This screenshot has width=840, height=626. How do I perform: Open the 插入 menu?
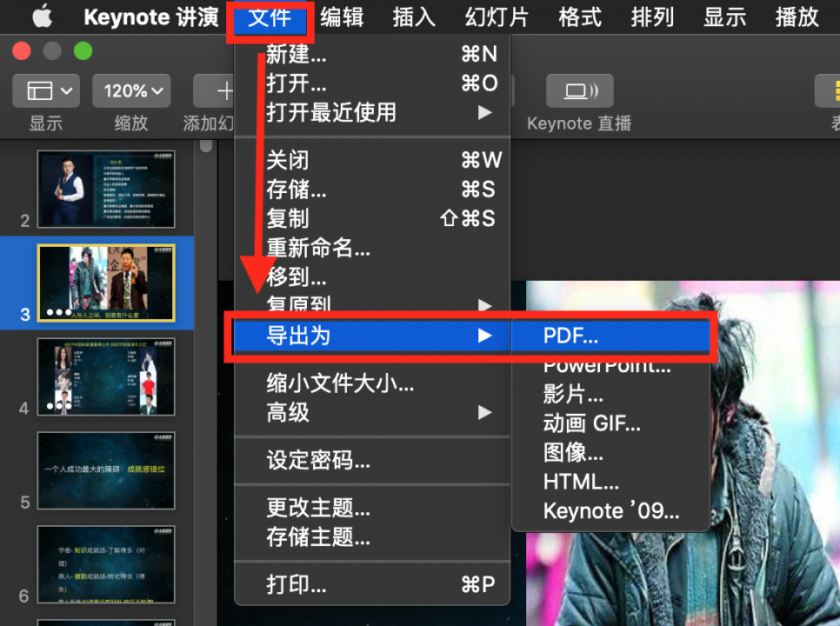[x=414, y=17]
